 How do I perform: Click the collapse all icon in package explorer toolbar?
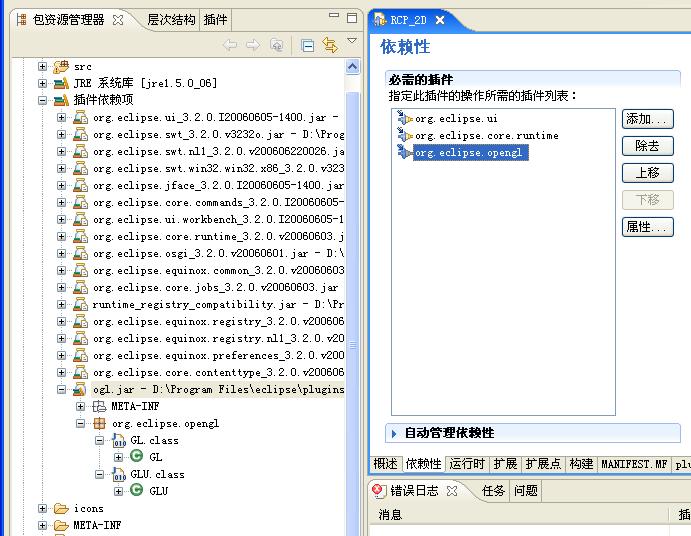[307, 45]
